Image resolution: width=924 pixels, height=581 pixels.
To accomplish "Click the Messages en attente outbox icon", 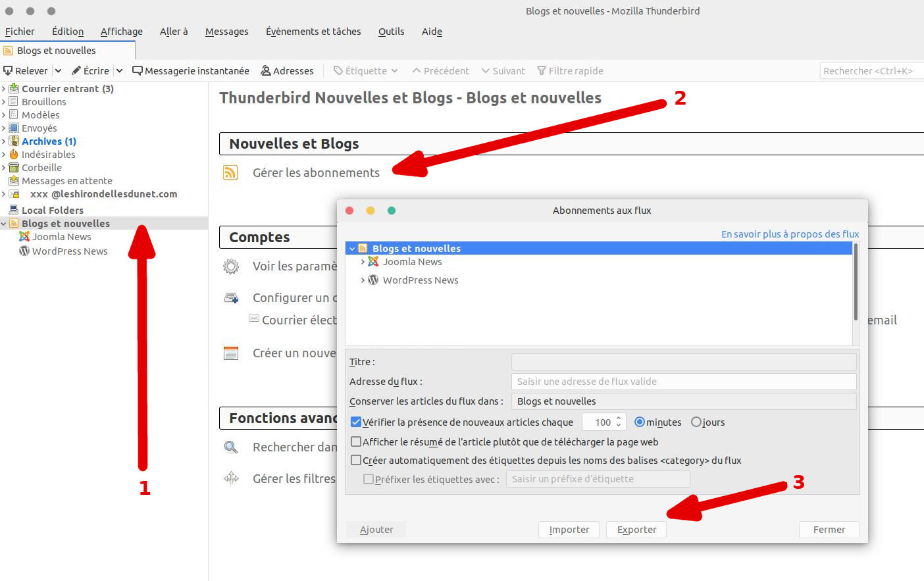I will point(14,180).
